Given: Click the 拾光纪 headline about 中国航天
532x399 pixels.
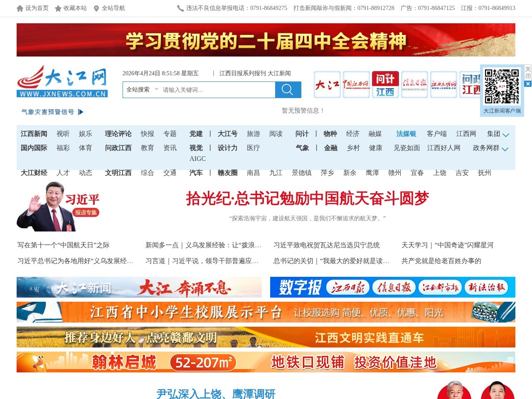Looking at the screenshot, I should point(308,199).
